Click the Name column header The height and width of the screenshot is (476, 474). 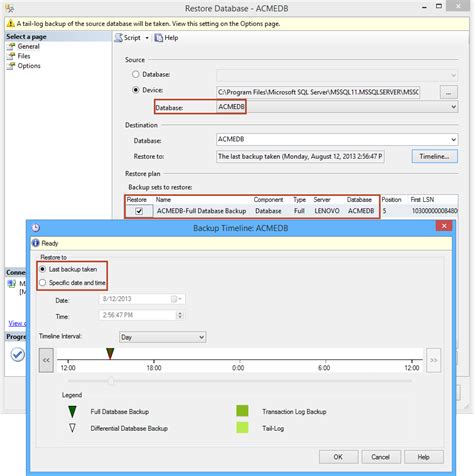click(x=163, y=199)
